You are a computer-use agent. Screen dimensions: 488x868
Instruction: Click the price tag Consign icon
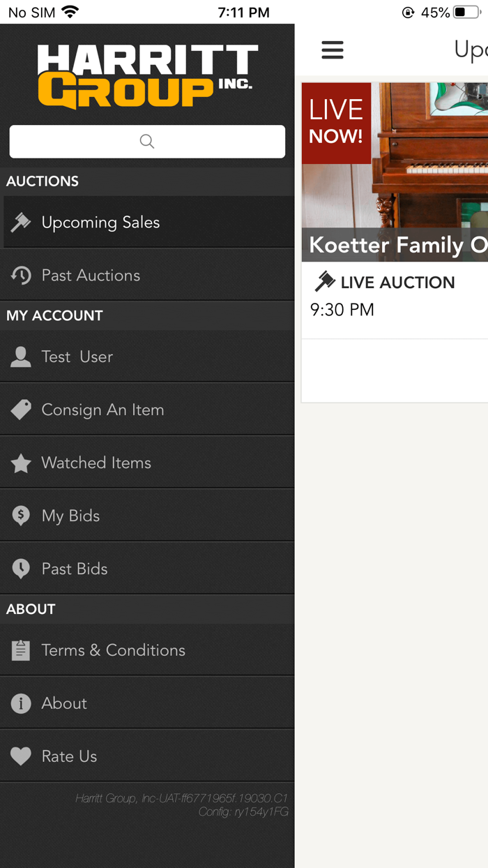(21, 410)
